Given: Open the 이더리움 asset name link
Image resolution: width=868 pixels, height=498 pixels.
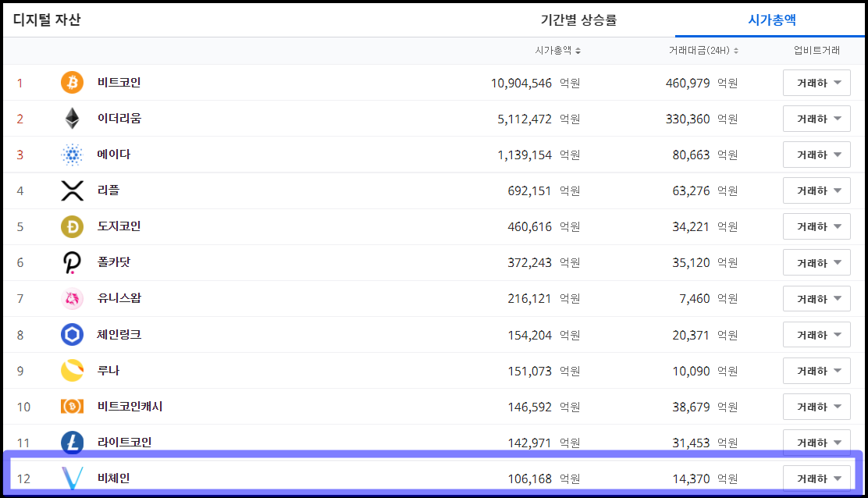Looking at the screenshot, I should (x=119, y=119).
